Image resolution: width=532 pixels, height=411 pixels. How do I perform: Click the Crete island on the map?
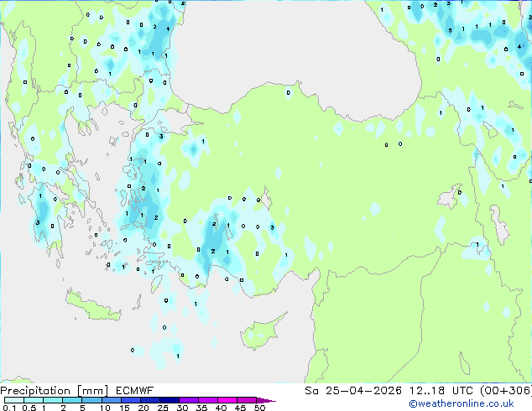tap(92, 306)
